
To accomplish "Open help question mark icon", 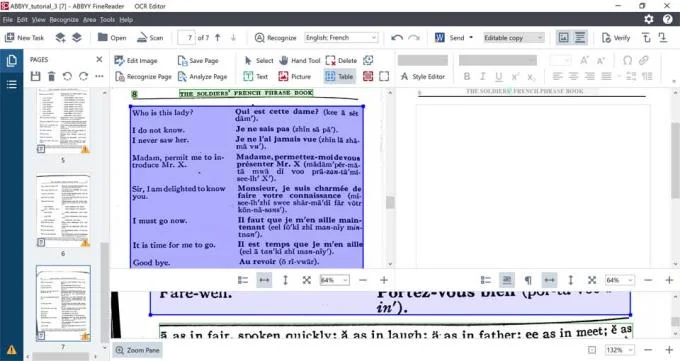I will [x=668, y=19].
